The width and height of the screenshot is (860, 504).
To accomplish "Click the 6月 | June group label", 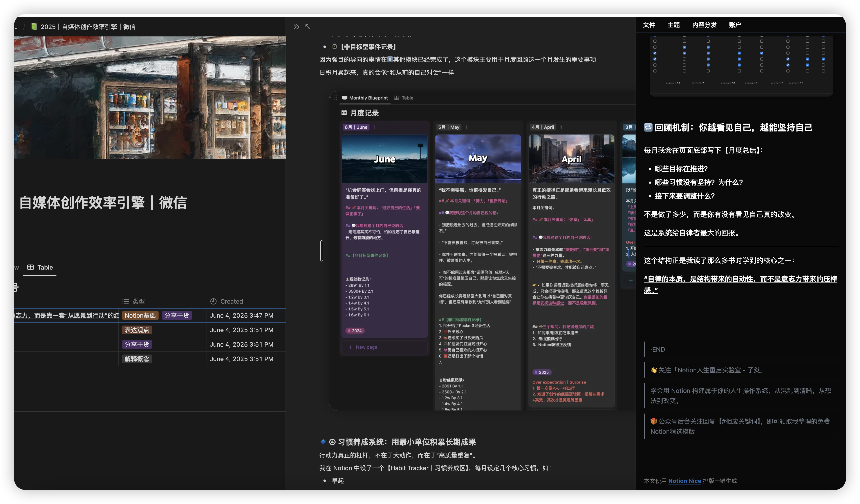I will [356, 127].
